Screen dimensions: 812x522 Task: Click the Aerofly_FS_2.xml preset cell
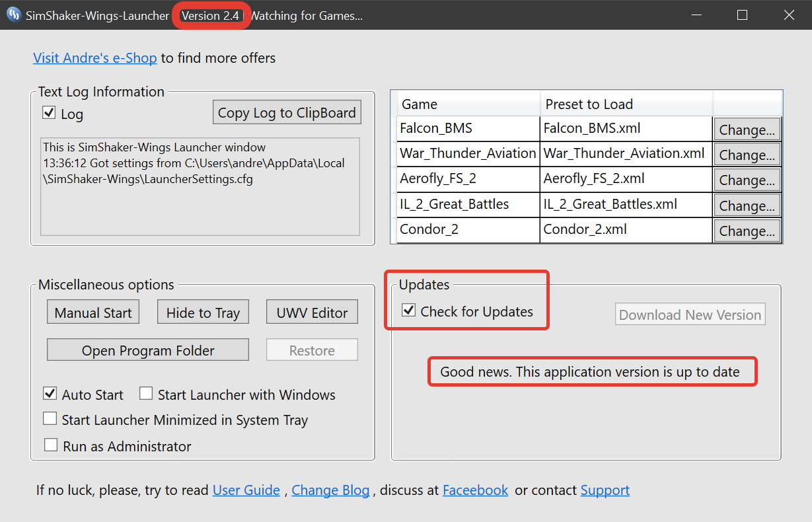click(626, 179)
